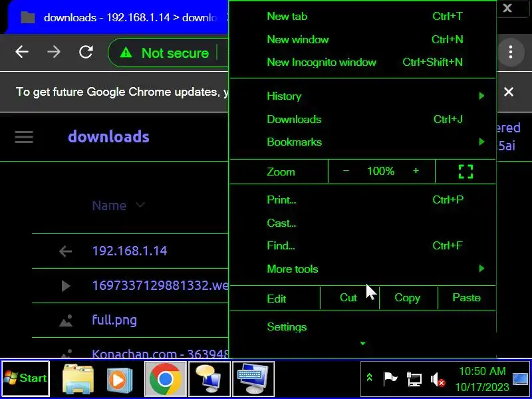Image resolution: width=532 pixels, height=399 pixels.
Task: Select New window menu item
Action: 362,39
